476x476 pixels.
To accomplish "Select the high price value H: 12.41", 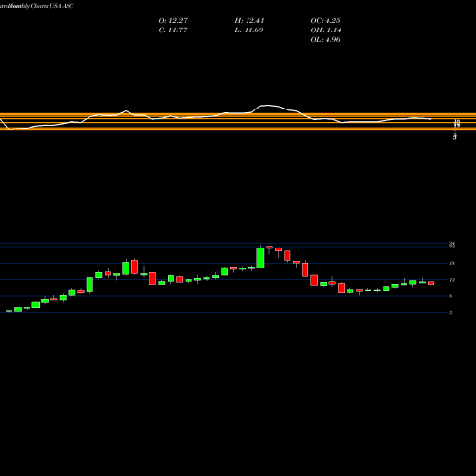I will (249, 21).
